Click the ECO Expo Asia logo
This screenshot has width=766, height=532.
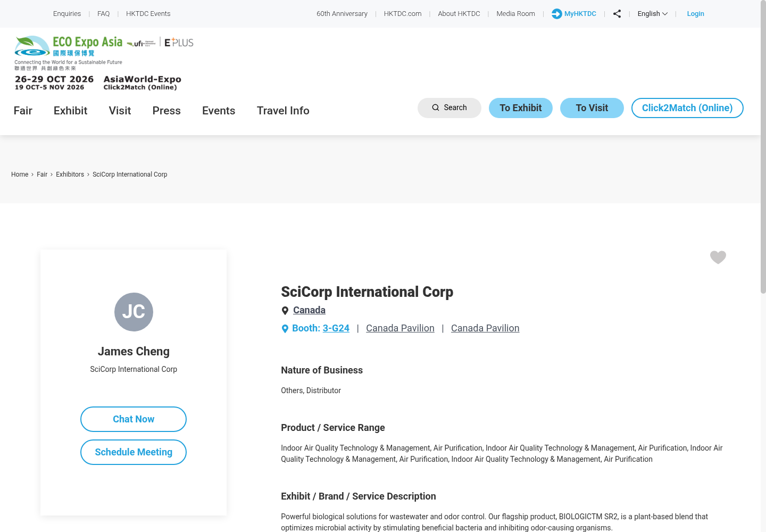click(69, 53)
